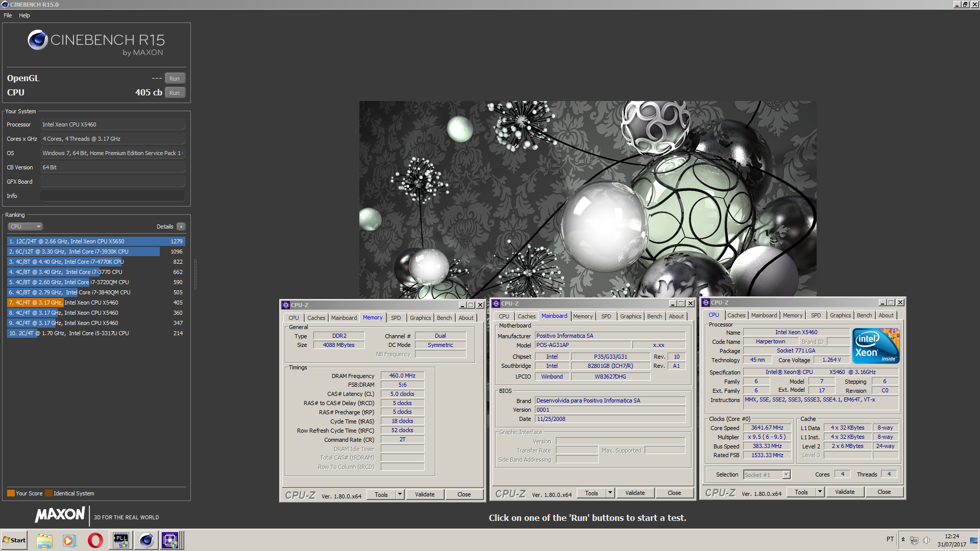Switch to Cinebench taskbar icon
Screen dimensions: 980x551
146,540
